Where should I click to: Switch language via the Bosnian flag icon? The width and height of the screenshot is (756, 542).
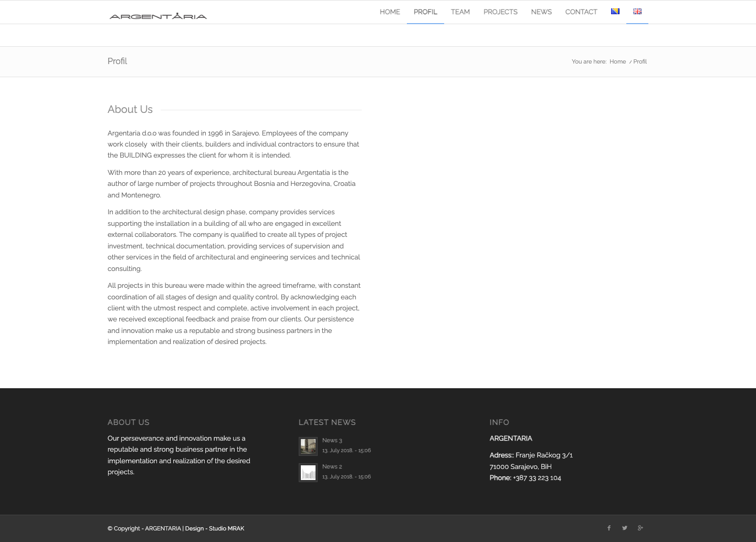pyautogui.click(x=615, y=12)
